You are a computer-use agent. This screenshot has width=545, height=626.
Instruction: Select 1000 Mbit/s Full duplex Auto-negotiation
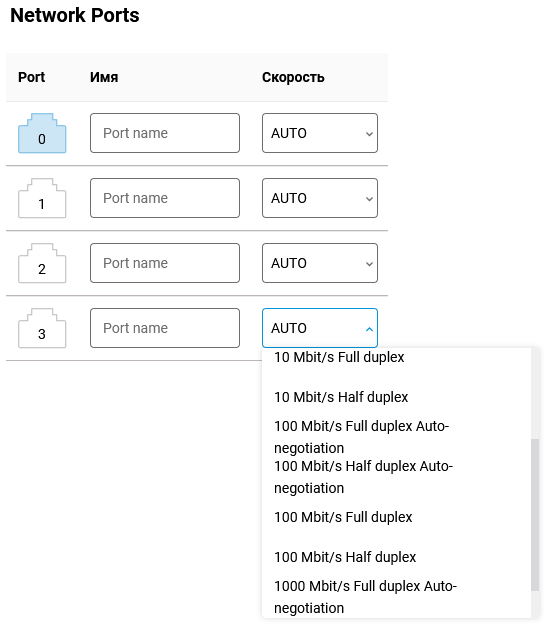(396, 597)
